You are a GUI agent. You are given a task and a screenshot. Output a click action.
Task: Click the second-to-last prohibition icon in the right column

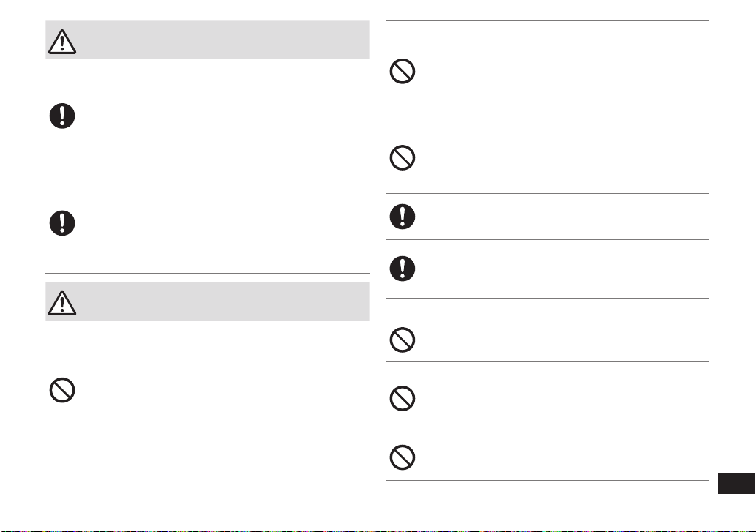[x=402, y=399]
